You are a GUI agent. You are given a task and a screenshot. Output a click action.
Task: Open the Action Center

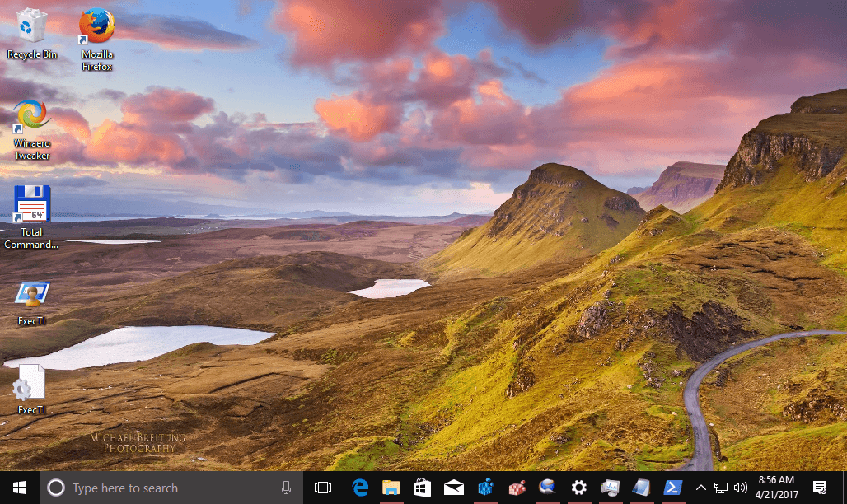click(818, 488)
